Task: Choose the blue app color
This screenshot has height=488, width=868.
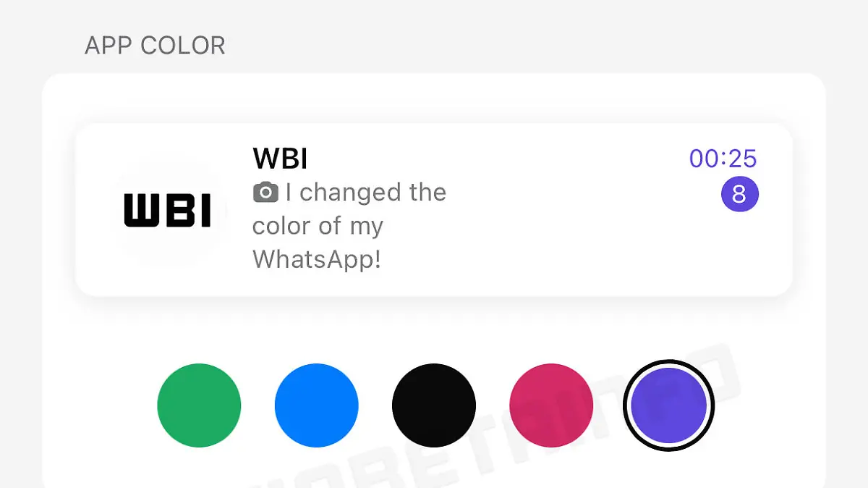Action: [316, 405]
